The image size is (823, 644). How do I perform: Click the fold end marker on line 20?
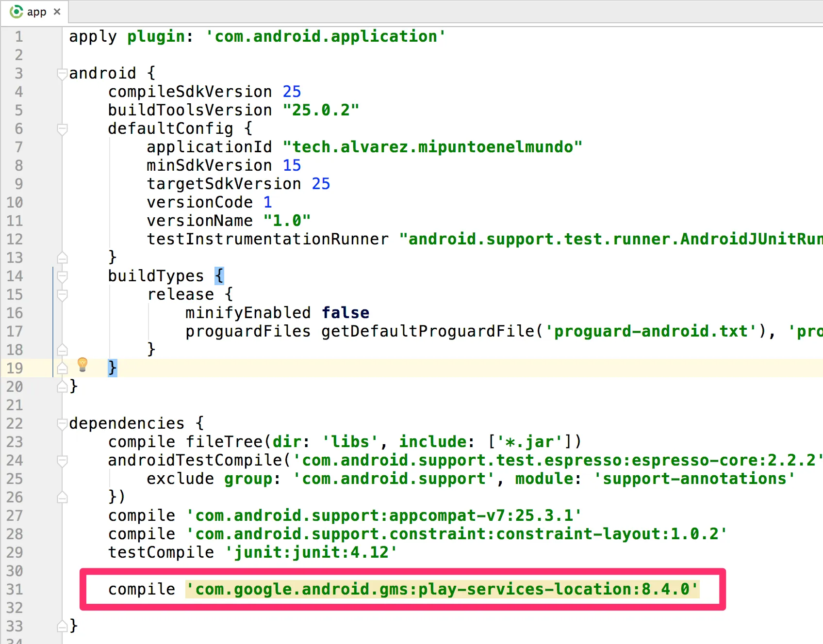click(x=62, y=386)
